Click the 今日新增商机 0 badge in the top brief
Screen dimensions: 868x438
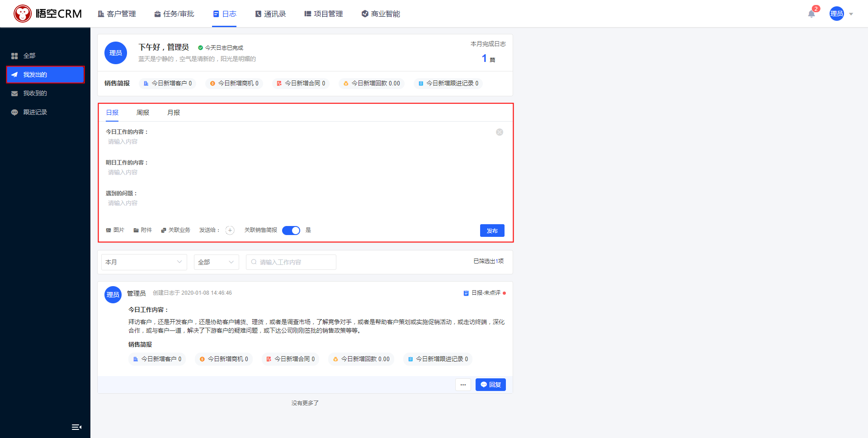(x=234, y=84)
